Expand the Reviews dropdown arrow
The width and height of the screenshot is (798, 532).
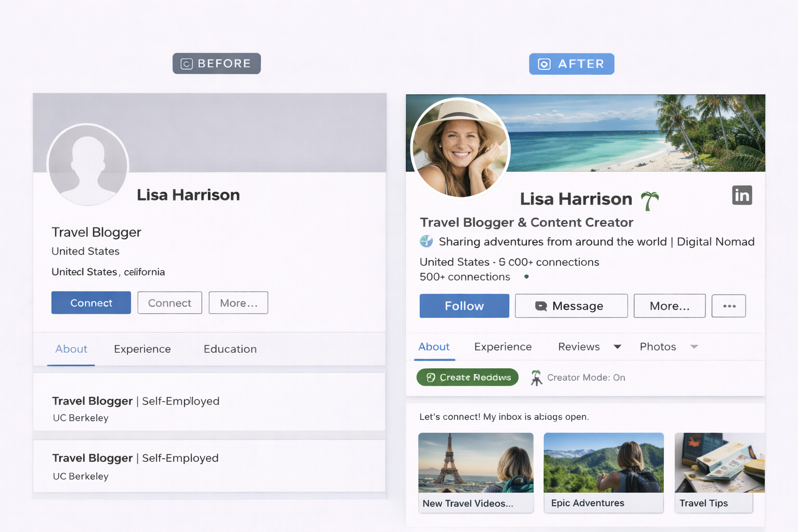(617, 347)
